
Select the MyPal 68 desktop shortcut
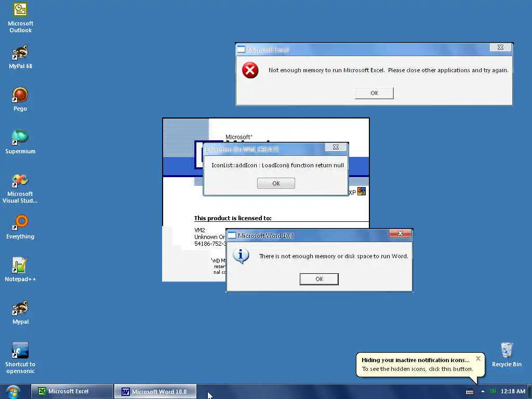(x=20, y=57)
